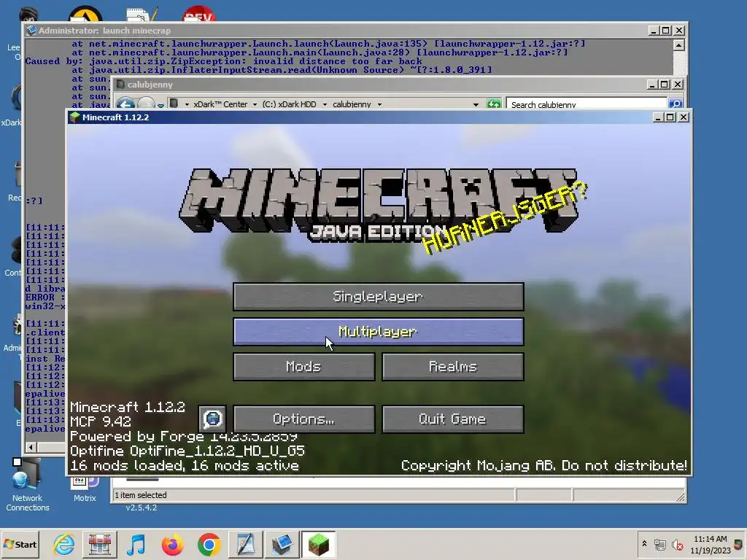
Task: Show hidden tray icons
Action: coord(645,544)
